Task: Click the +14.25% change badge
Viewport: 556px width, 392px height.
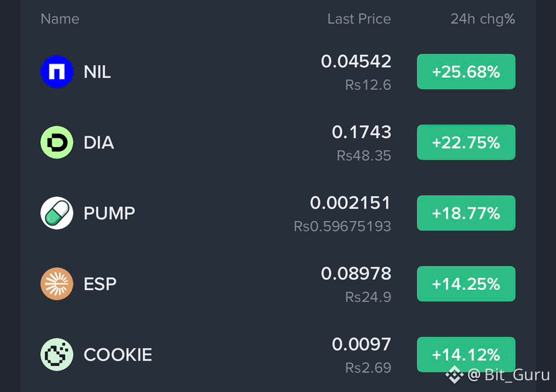Action: [x=466, y=283]
